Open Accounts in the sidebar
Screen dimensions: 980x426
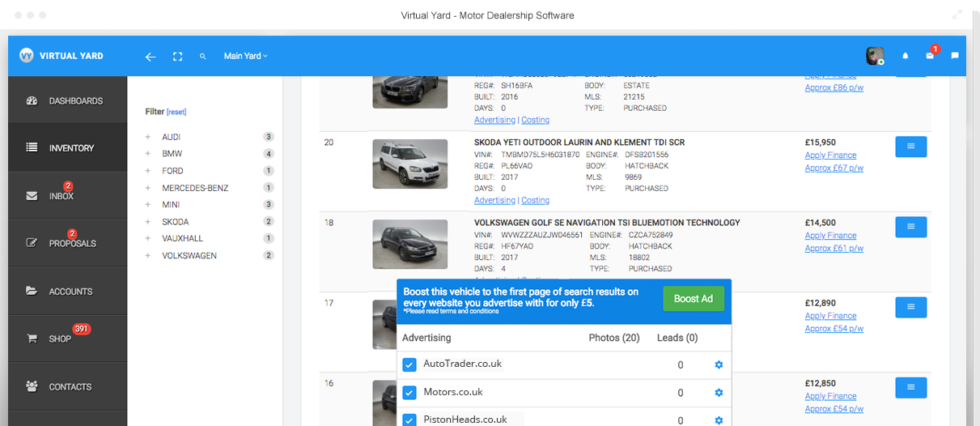click(67, 291)
